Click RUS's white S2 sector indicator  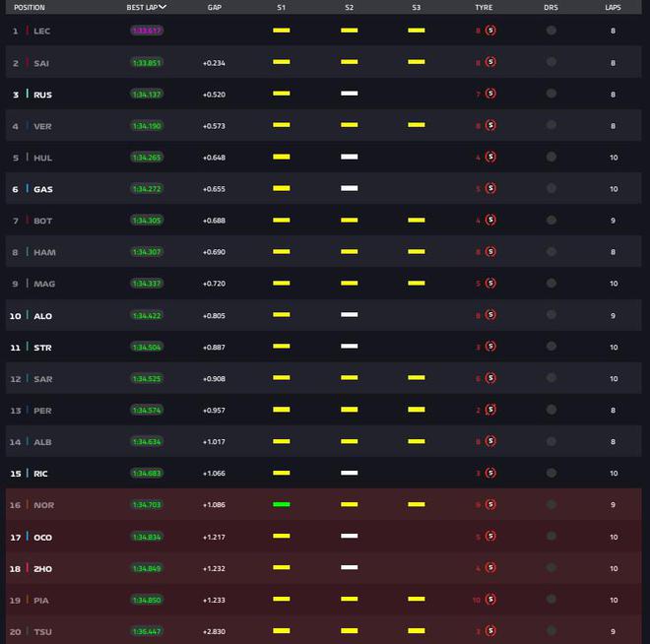[349, 94]
